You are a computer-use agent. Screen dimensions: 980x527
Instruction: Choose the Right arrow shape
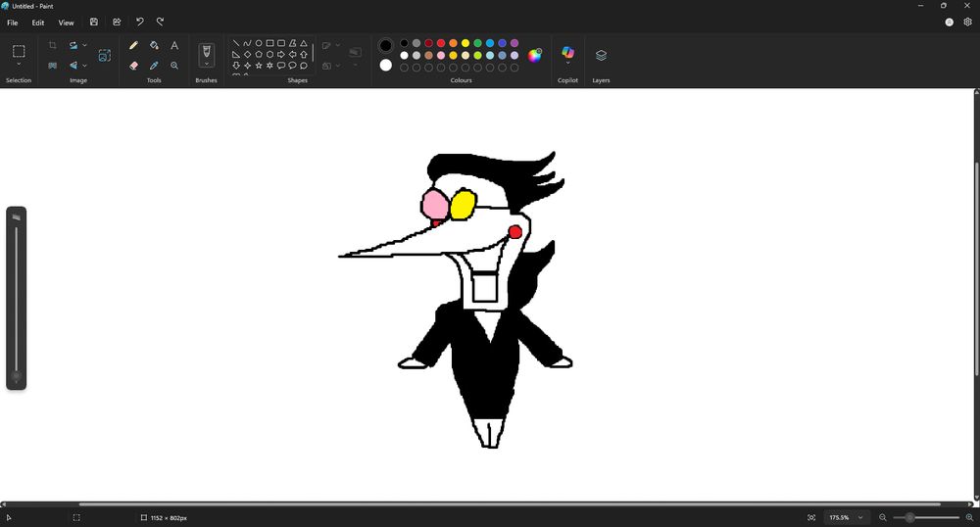click(281, 54)
